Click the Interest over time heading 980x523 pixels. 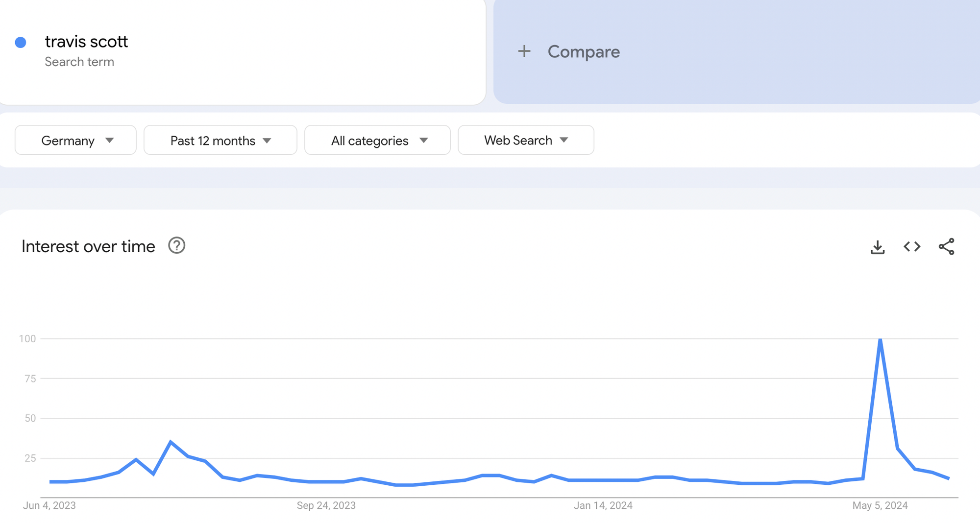(88, 246)
